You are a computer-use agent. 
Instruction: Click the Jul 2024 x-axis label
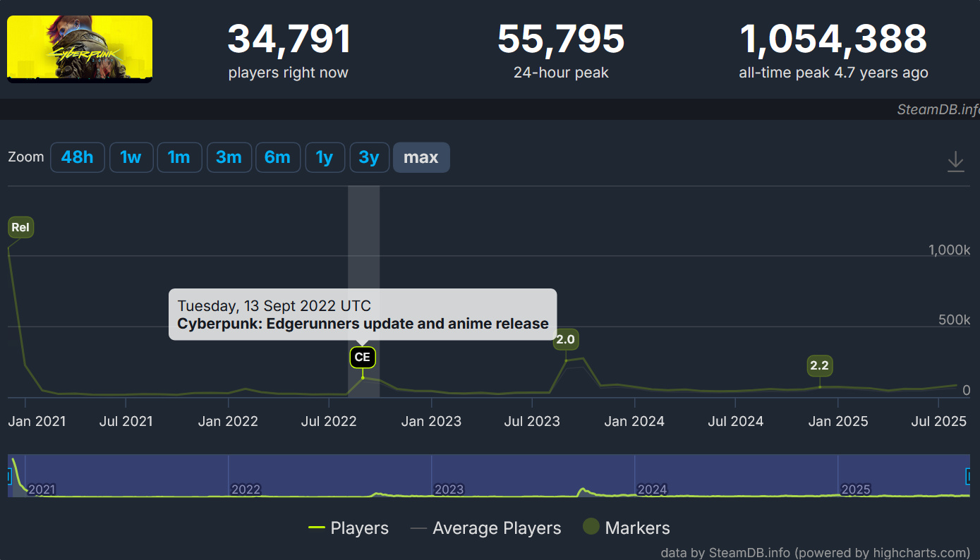point(735,422)
